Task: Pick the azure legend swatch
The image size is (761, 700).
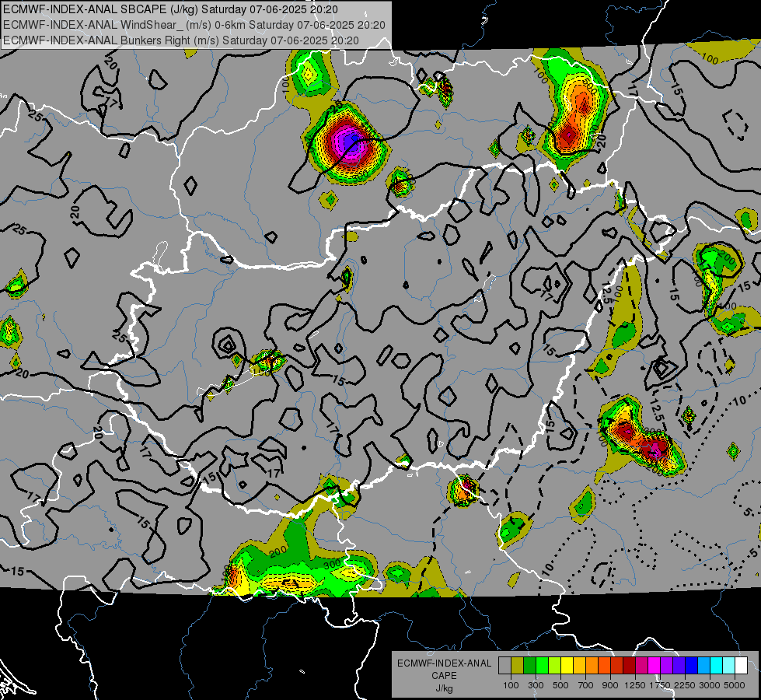Action: click(x=704, y=665)
